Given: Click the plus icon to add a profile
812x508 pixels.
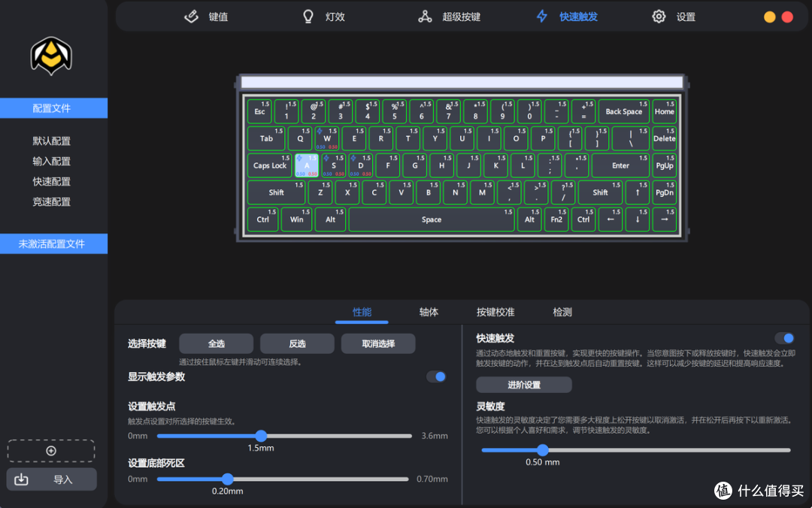Looking at the screenshot, I should pyautogui.click(x=50, y=450).
